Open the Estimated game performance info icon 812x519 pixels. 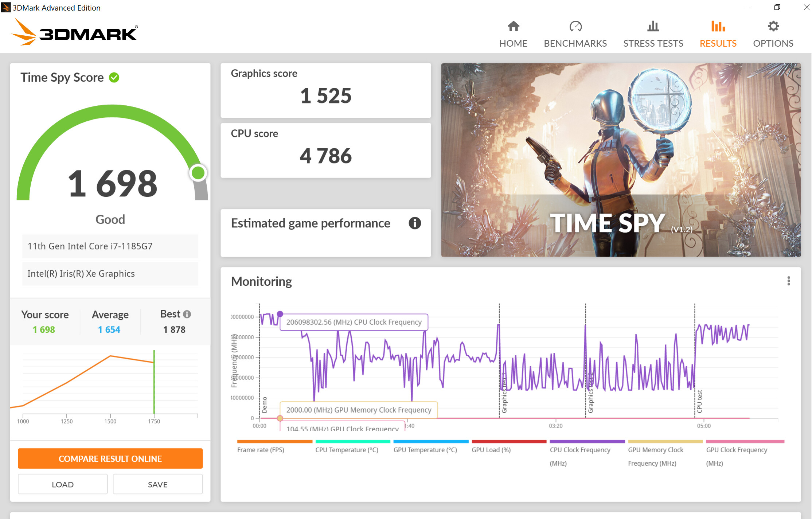[415, 224]
